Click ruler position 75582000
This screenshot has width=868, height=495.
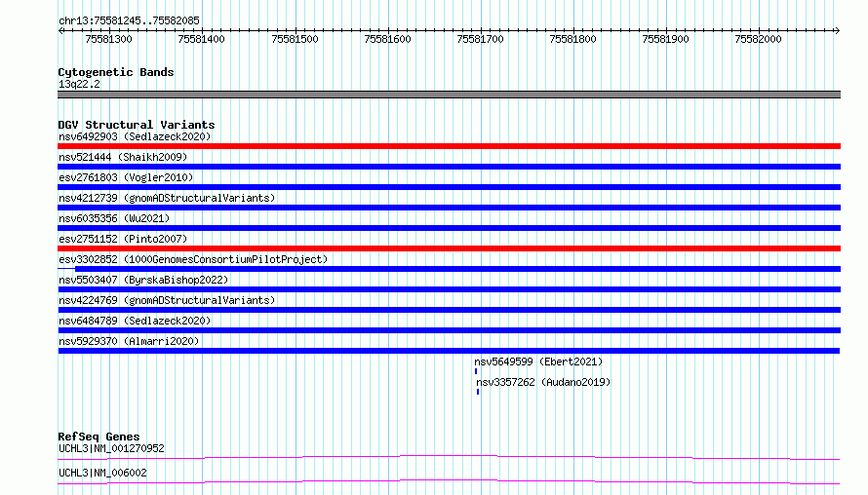pyautogui.click(x=758, y=39)
